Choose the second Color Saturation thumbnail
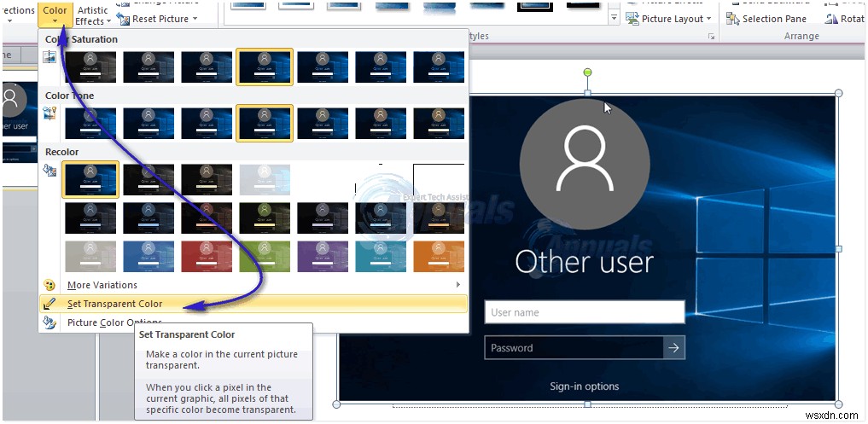Viewport: 868px width, 424px height. [x=149, y=67]
